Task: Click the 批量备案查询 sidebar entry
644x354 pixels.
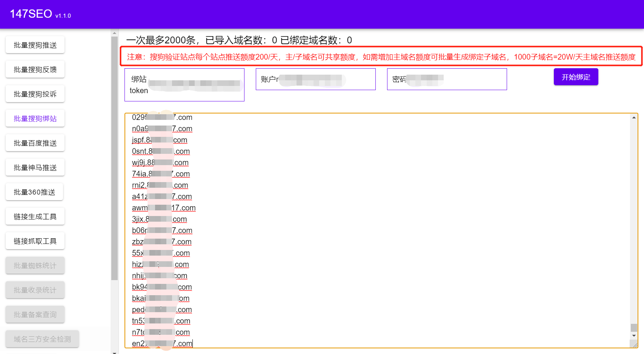Action: coord(35,314)
